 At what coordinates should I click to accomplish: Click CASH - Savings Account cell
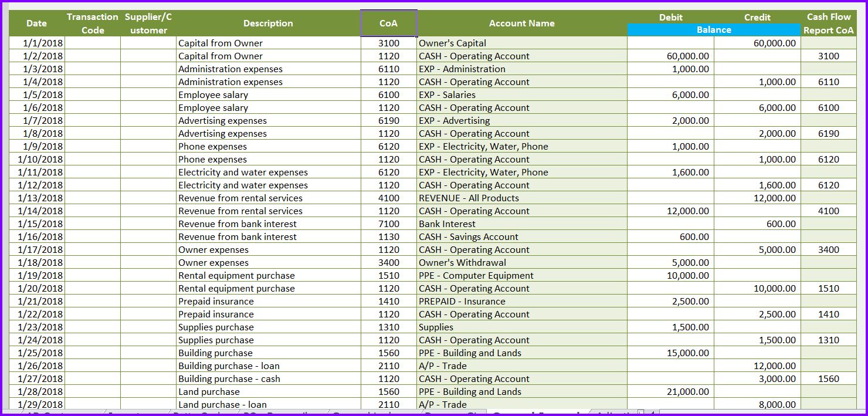(x=522, y=236)
